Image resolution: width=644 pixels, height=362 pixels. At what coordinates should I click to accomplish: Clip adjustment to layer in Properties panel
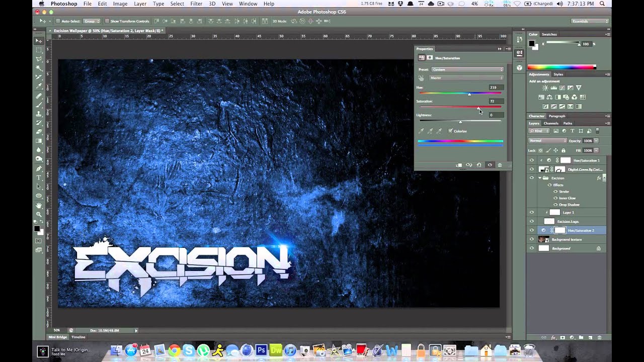tap(459, 165)
